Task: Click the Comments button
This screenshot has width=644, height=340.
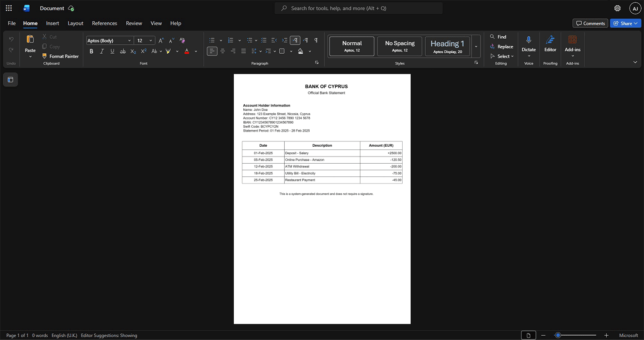Action: (x=590, y=23)
